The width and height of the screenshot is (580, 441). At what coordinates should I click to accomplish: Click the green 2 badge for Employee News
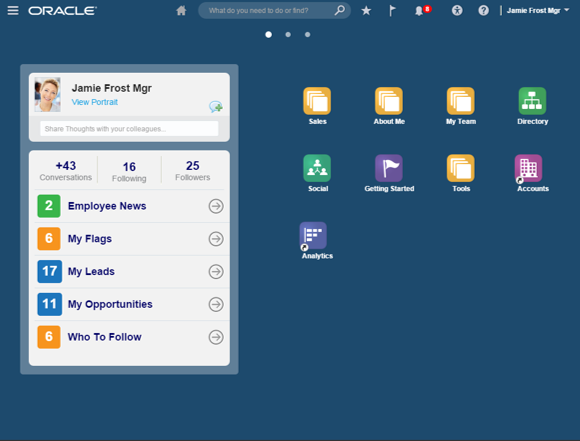pos(49,206)
